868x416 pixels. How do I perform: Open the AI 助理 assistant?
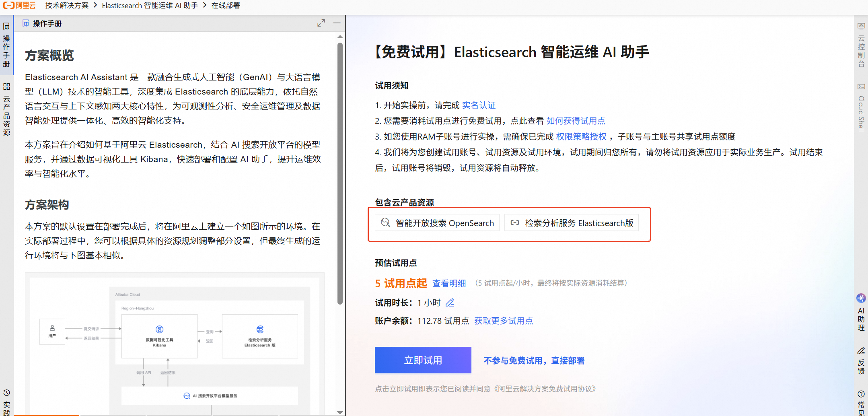(x=861, y=312)
